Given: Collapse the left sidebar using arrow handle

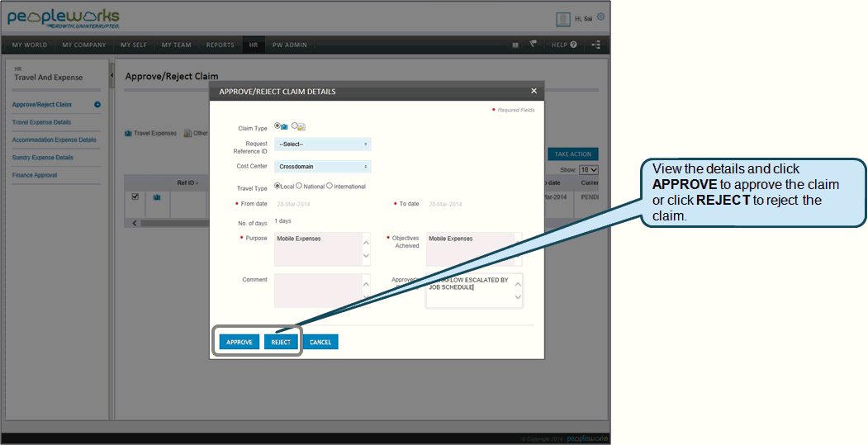Looking at the screenshot, I should point(111,75).
